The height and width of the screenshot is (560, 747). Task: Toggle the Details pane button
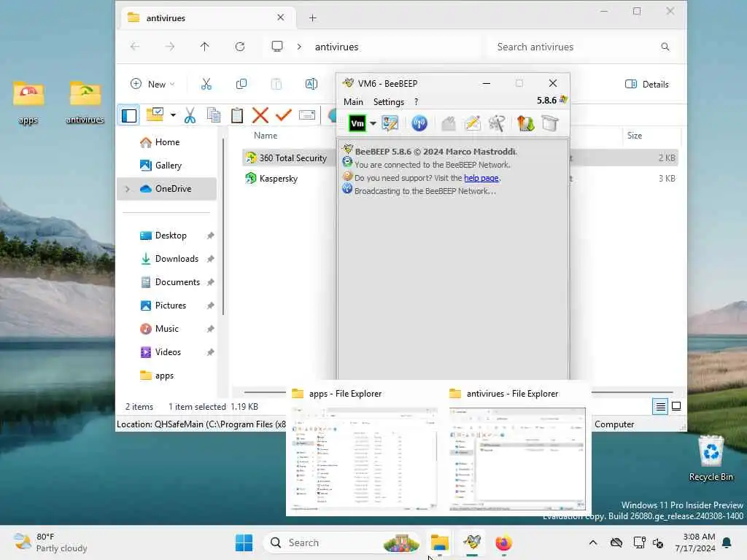tap(646, 85)
